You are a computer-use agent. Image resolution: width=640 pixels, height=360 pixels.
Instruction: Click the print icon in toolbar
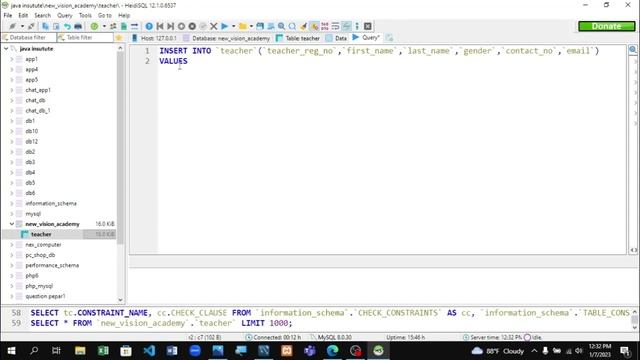78,26
